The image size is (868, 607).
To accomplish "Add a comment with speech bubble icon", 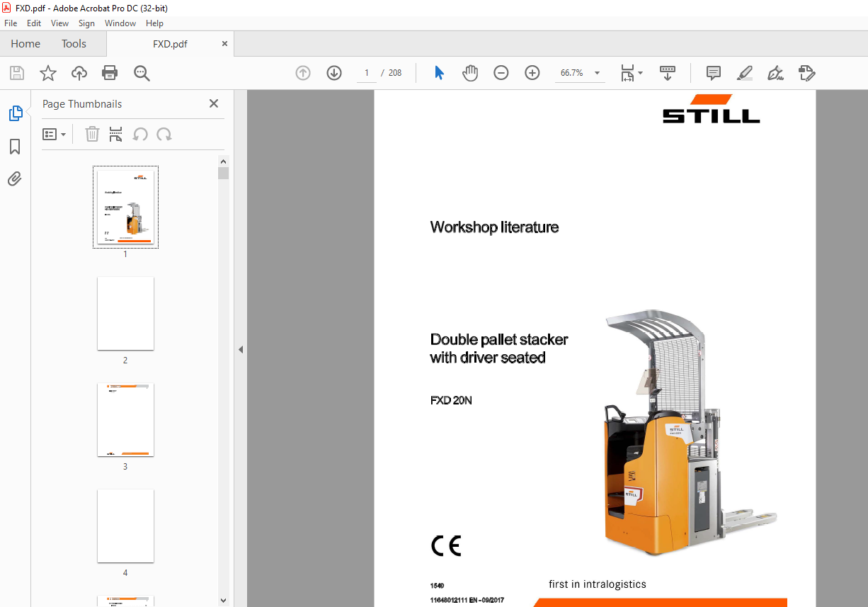I will [x=714, y=73].
